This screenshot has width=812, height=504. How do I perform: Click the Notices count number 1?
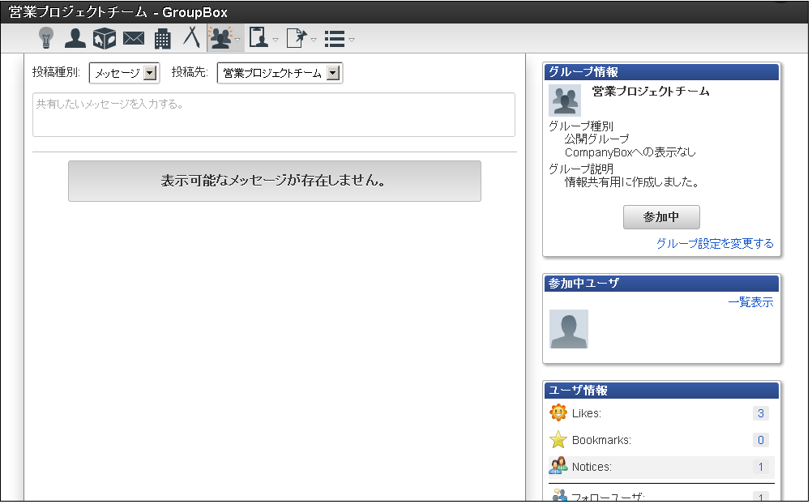click(760, 467)
